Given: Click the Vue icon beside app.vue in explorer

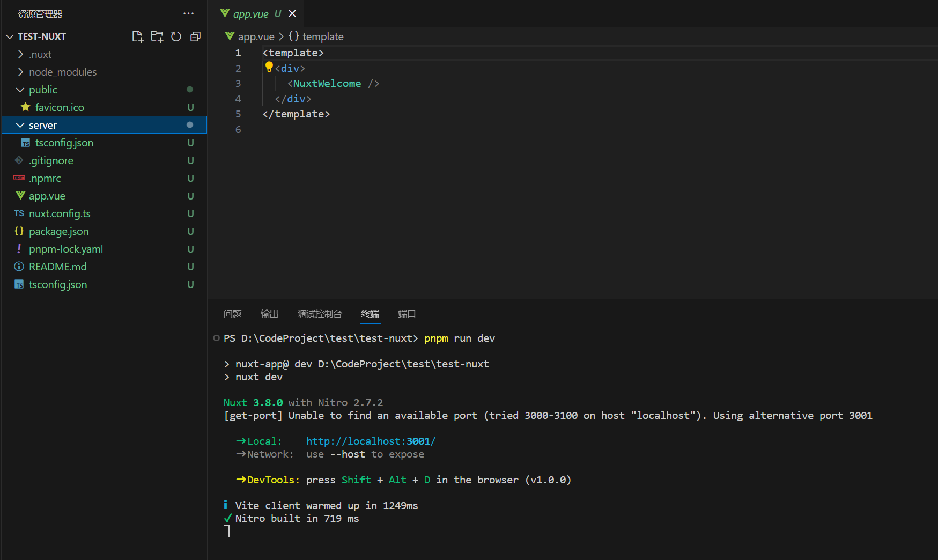Looking at the screenshot, I should point(20,195).
